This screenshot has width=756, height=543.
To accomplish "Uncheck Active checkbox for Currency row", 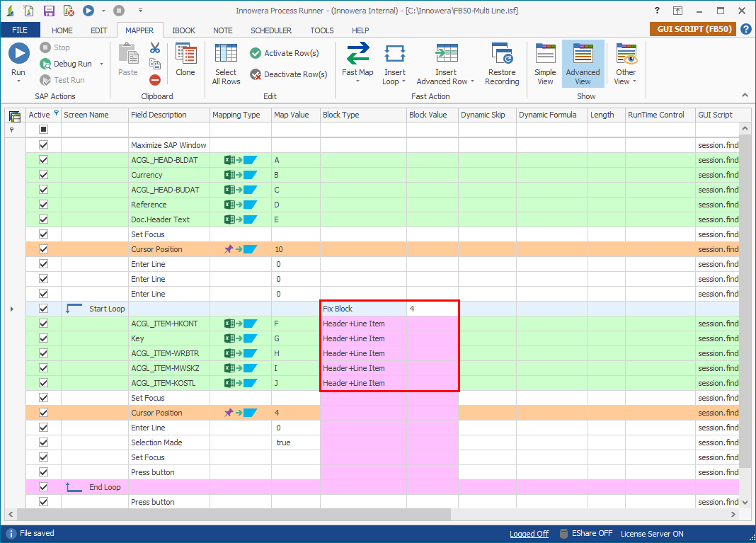I will (x=43, y=175).
